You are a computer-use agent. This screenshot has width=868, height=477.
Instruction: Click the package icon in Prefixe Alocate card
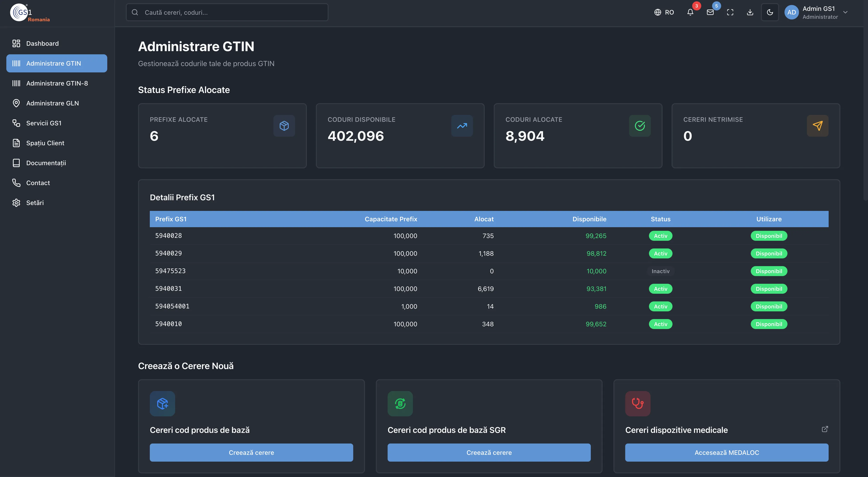pyautogui.click(x=284, y=126)
